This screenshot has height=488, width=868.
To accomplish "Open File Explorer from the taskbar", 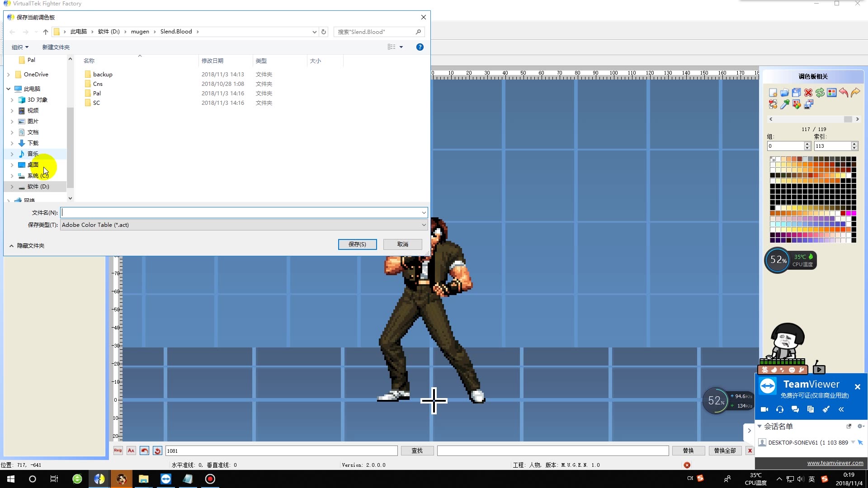I will coord(144,479).
